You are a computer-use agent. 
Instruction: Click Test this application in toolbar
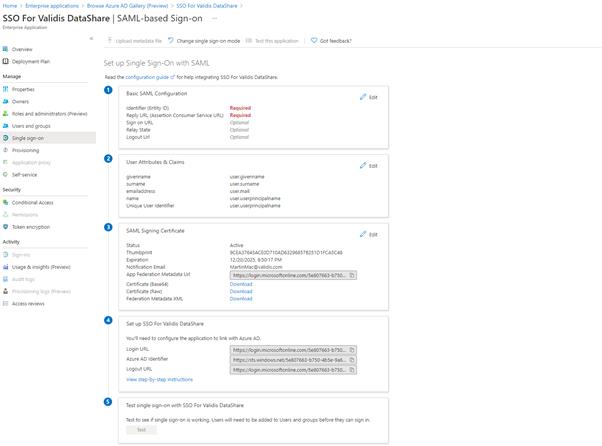pyautogui.click(x=272, y=41)
